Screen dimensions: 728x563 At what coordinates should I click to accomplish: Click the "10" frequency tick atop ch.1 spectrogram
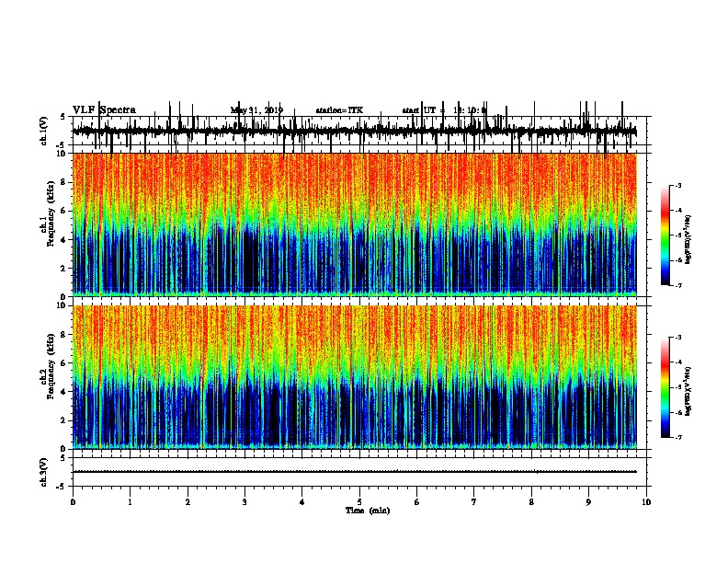[x=62, y=154]
